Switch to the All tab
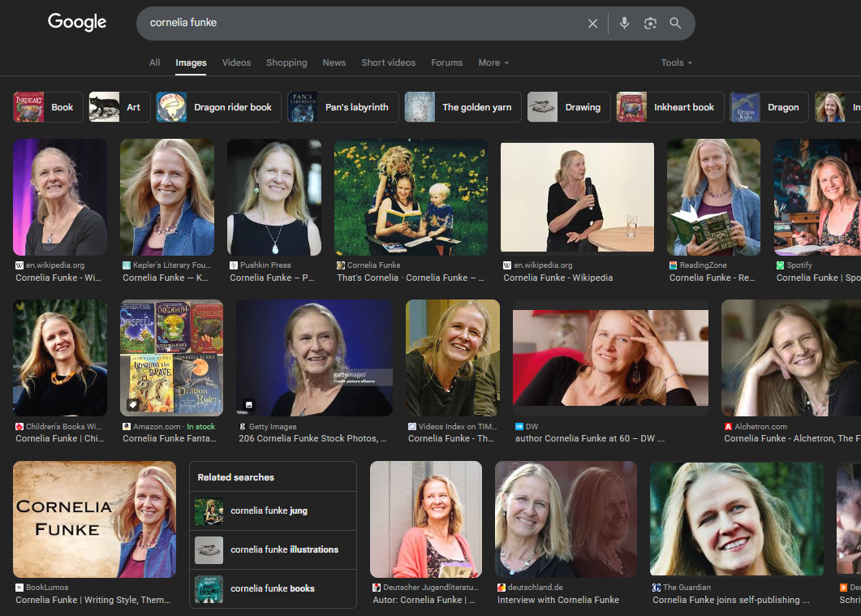861x616 pixels. [155, 62]
